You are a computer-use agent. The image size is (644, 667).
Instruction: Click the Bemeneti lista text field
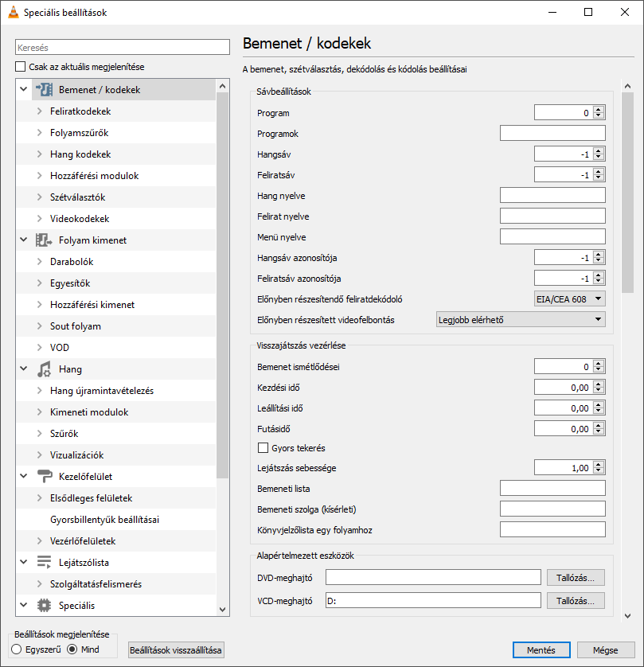tap(552, 489)
